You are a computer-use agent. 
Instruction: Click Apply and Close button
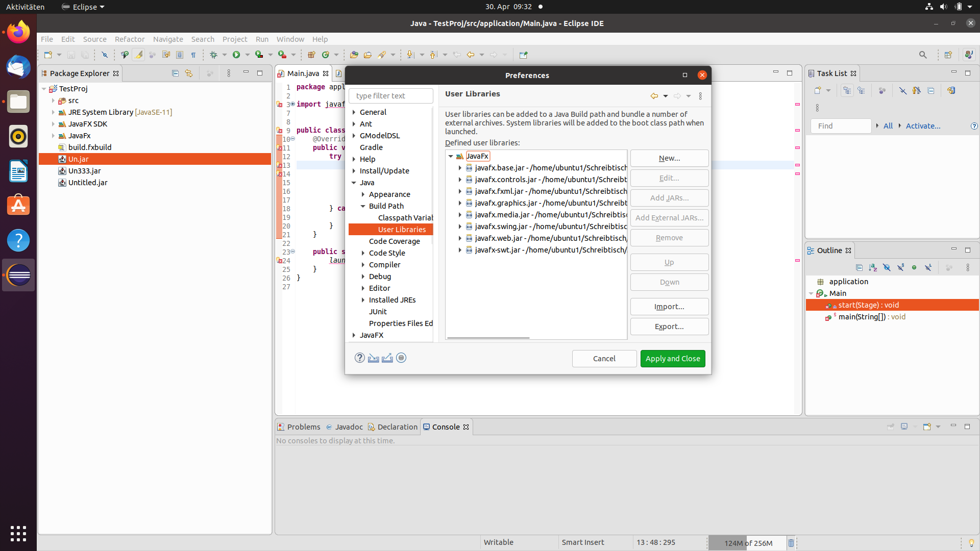[x=673, y=359]
